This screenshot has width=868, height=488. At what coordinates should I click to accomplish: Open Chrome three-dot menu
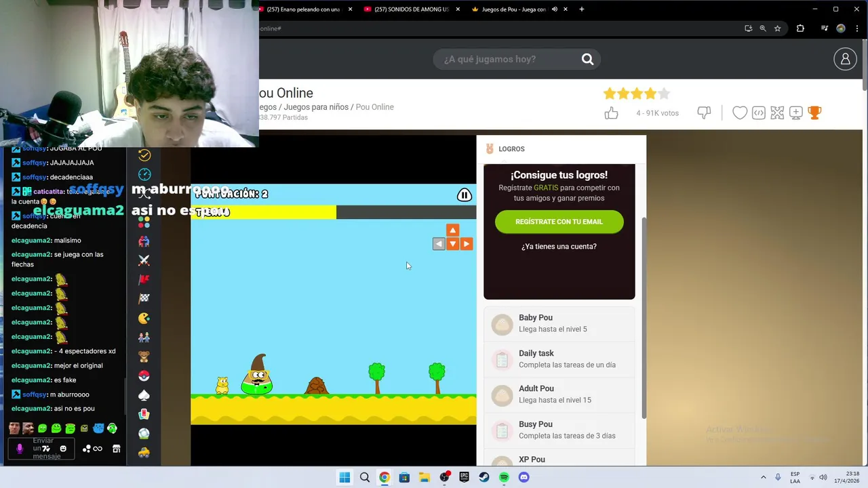856,28
